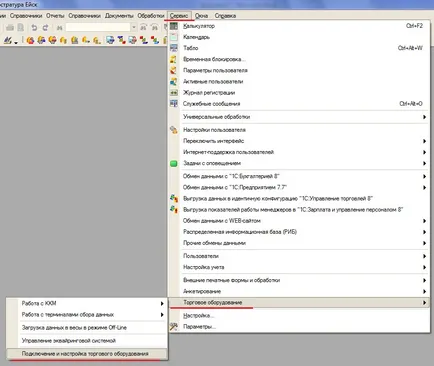
Task: Open the Настройка учета menu item
Action: click(x=299, y=267)
